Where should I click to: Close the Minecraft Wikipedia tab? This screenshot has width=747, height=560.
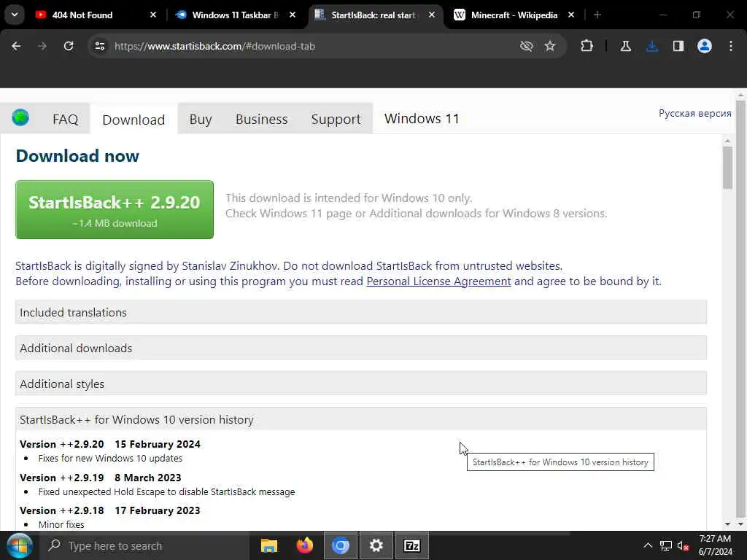[571, 15]
